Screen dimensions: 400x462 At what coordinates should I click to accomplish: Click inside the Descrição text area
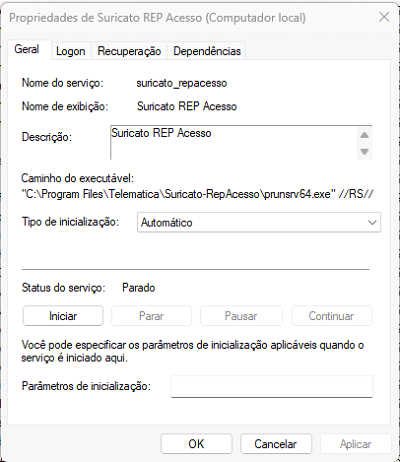click(233, 142)
